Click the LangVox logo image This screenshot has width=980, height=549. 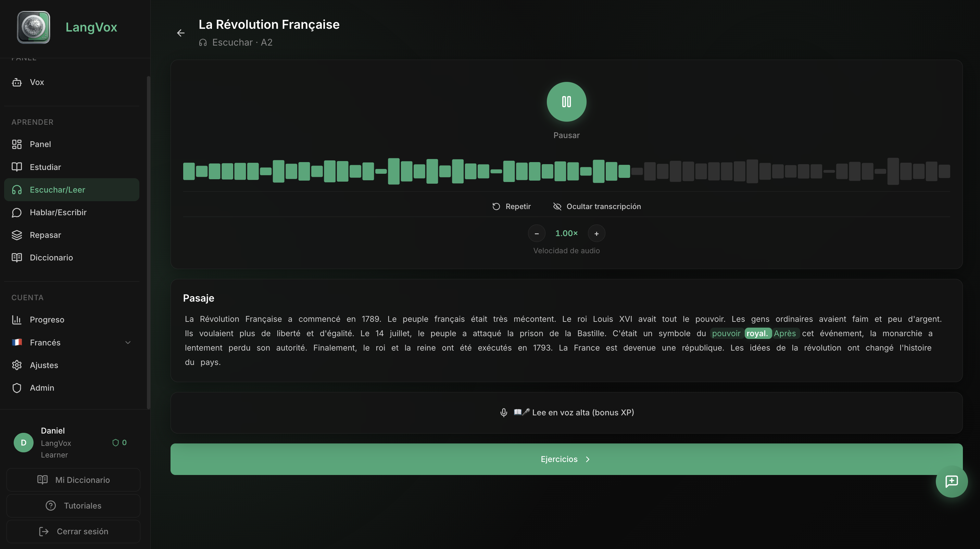pyautogui.click(x=34, y=27)
